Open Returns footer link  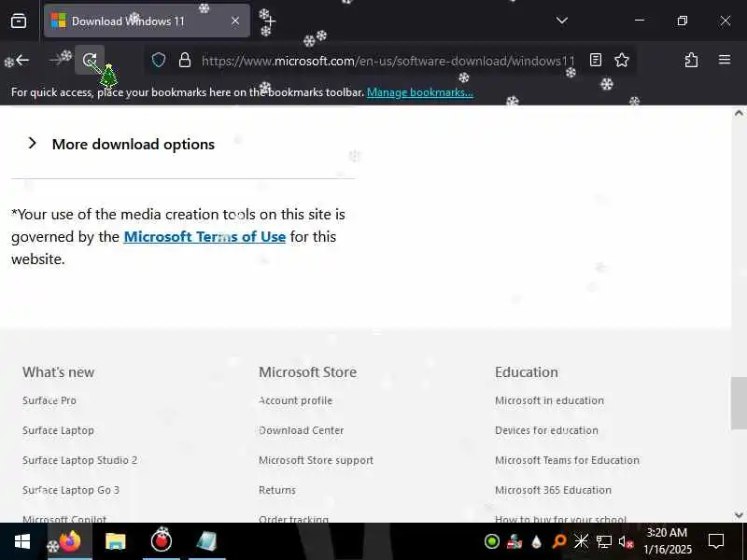[x=277, y=490]
